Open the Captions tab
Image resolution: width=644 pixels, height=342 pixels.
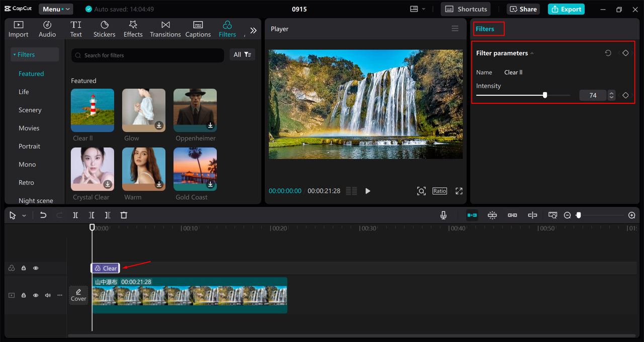tap(198, 29)
